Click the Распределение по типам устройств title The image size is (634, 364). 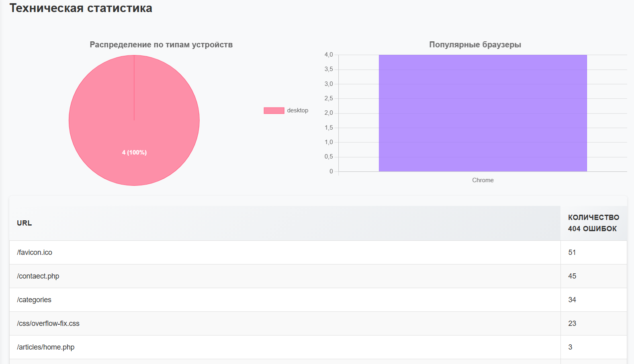pyautogui.click(x=161, y=45)
